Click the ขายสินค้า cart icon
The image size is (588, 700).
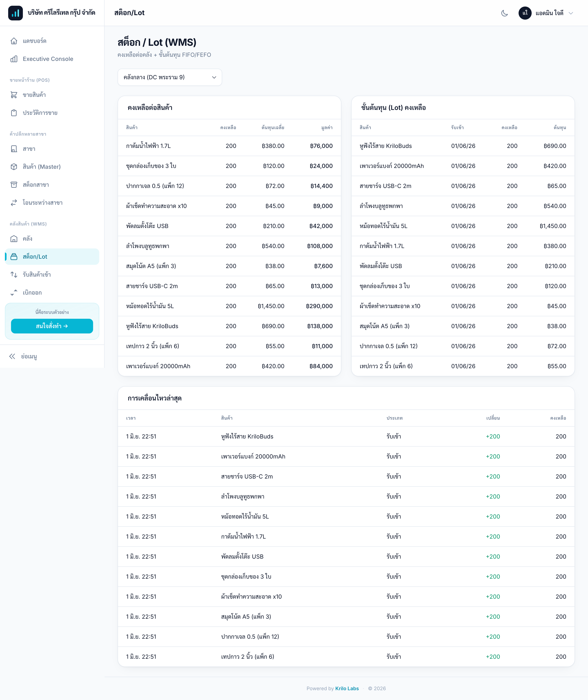pyautogui.click(x=14, y=95)
